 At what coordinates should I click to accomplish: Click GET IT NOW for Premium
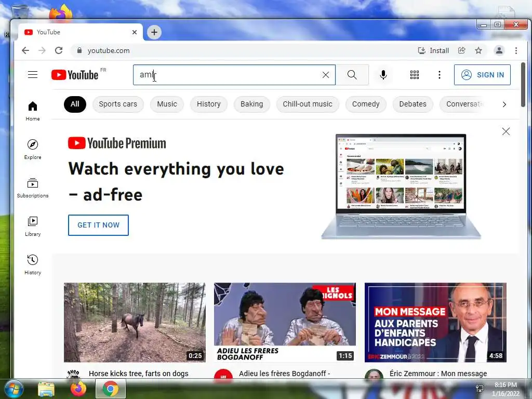pos(98,225)
